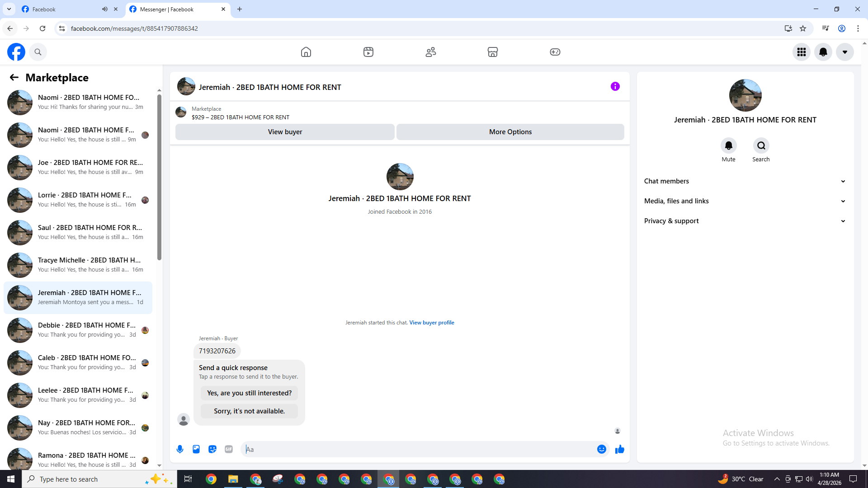Open the Reels video icon
868x488 pixels.
point(368,52)
